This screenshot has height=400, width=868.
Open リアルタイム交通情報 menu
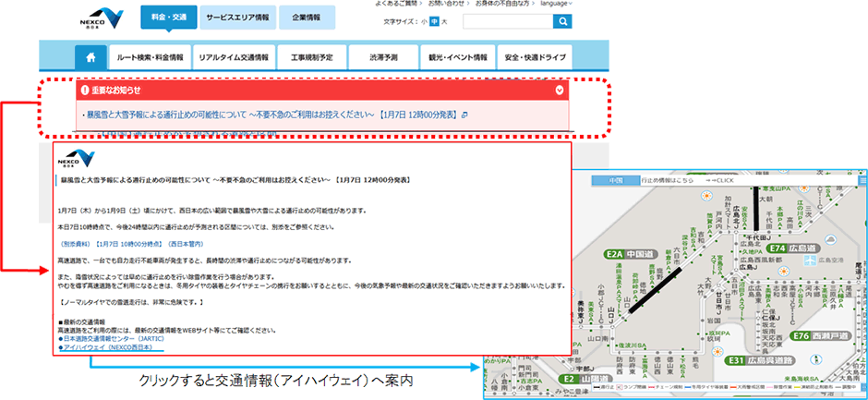coord(234,57)
